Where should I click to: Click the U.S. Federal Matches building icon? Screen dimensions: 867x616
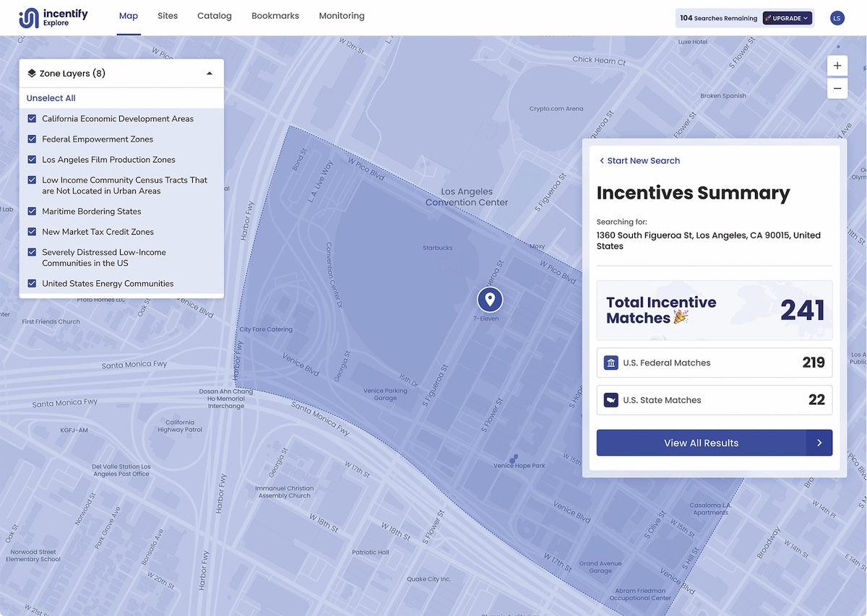611,363
